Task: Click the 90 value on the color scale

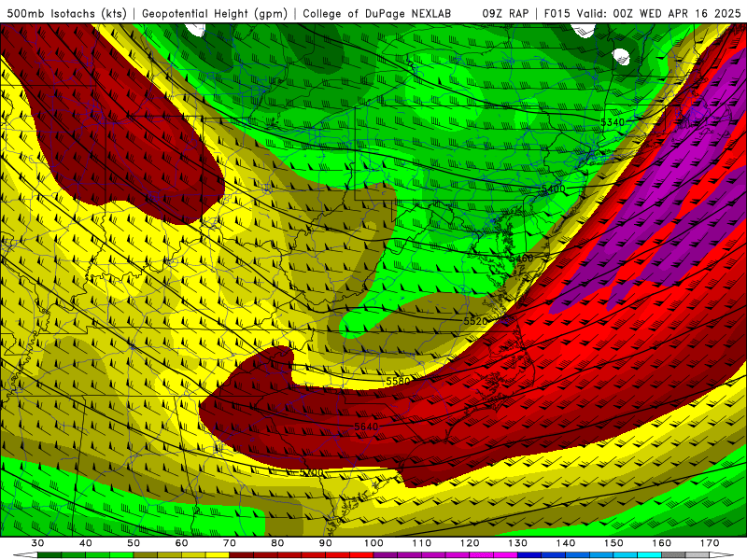Action: pyautogui.click(x=325, y=543)
